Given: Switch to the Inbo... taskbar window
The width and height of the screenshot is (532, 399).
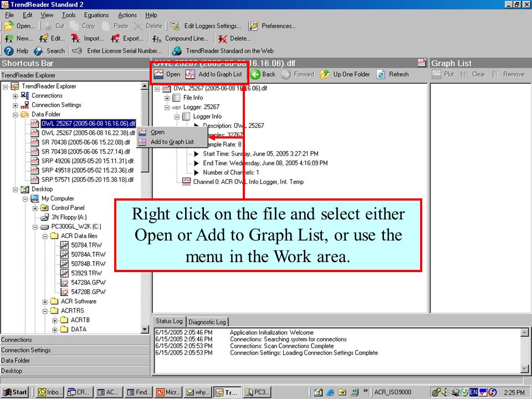Looking at the screenshot, I should click(50, 392).
